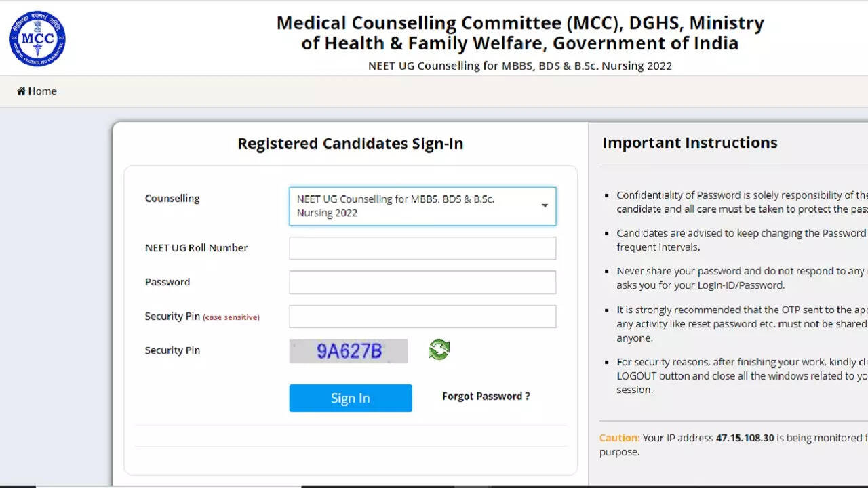The height and width of the screenshot is (488, 868).
Task: Select the NEET UG Counselling combo box text
Action: 395,206
